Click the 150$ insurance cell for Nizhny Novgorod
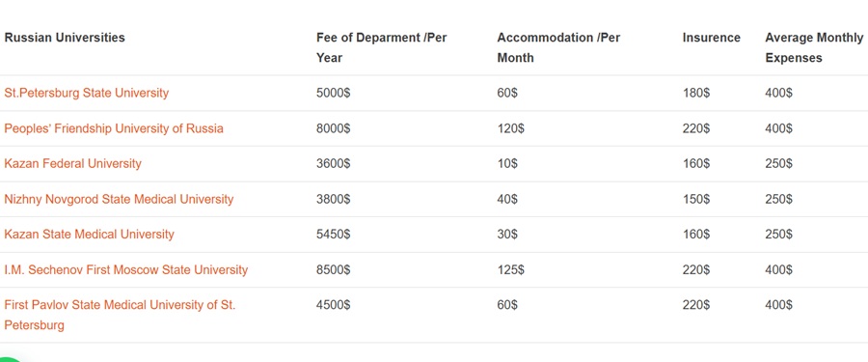 tap(695, 199)
